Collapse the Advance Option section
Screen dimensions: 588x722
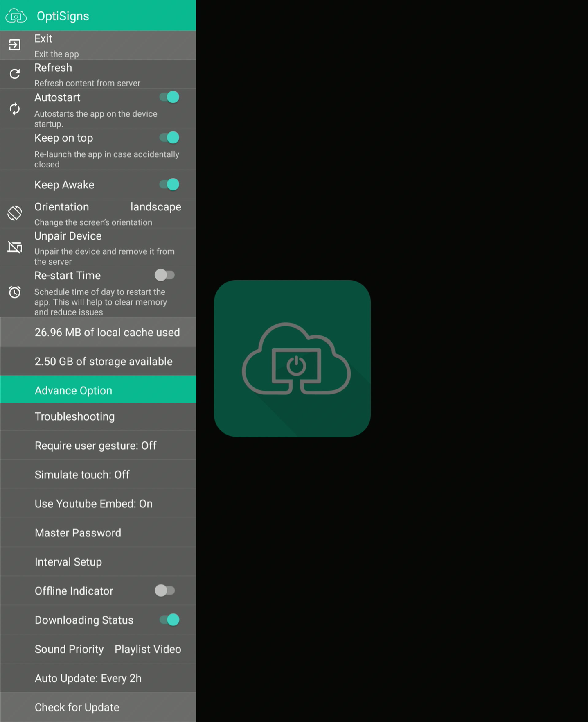pos(98,389)
